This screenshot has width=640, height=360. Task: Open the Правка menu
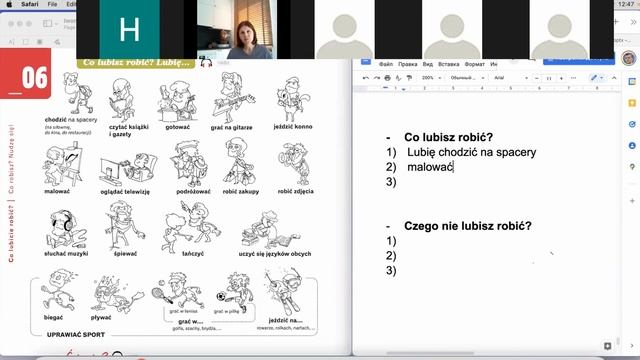(x=408, y=64)
